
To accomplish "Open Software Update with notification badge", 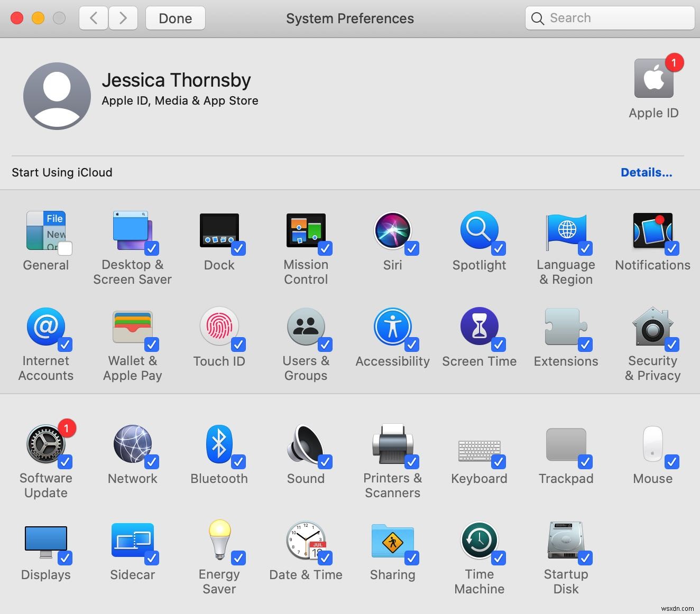I will point(45,444).
